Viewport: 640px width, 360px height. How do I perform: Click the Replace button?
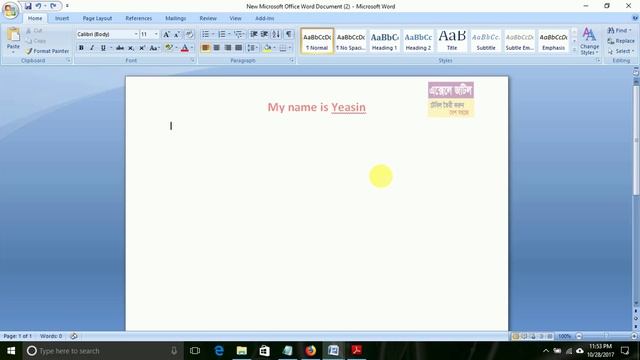click(620, 41)
